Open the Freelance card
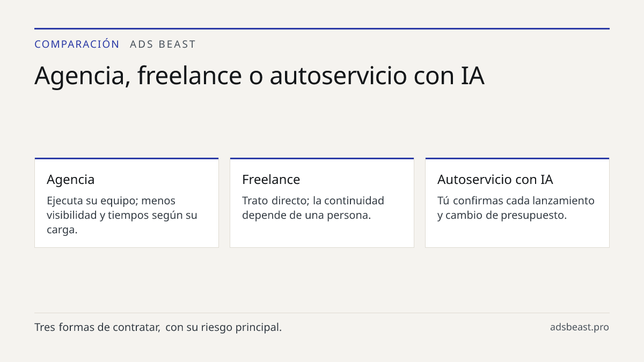644x362 pixels. click(322, 203)
